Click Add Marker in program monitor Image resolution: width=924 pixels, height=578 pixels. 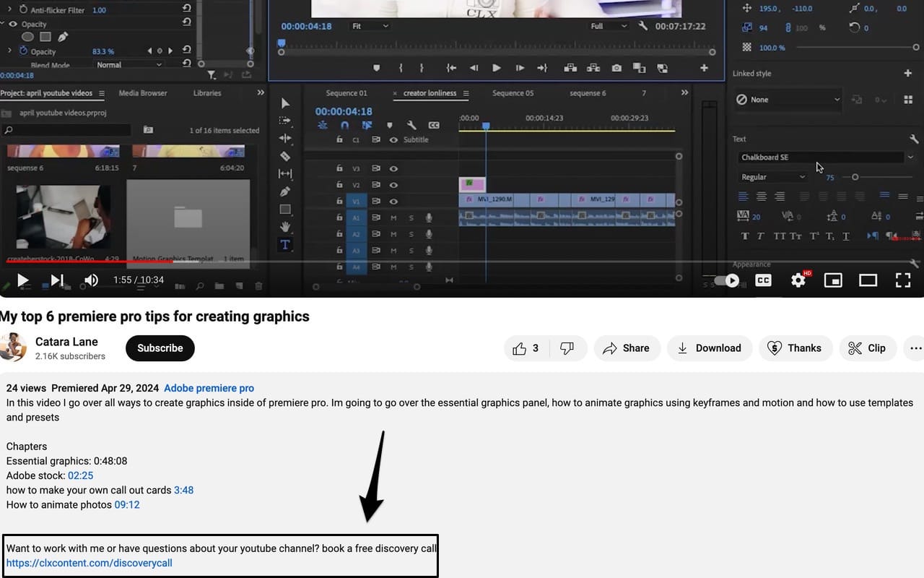pos(376,68)
